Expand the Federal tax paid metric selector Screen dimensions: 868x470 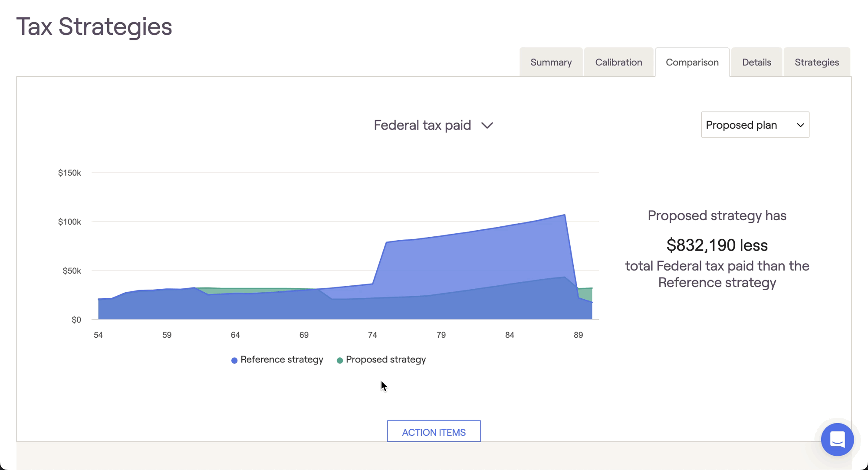point(422,125)
